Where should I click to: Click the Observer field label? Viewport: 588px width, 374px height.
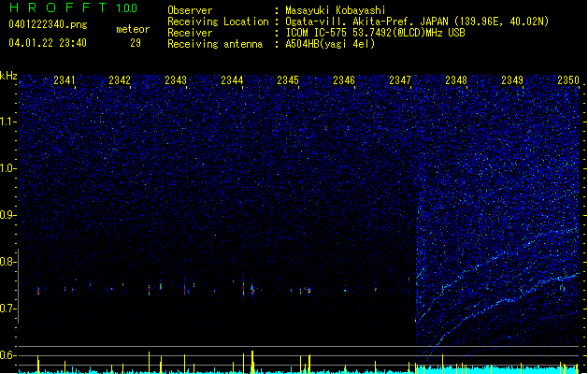[190, 10]
